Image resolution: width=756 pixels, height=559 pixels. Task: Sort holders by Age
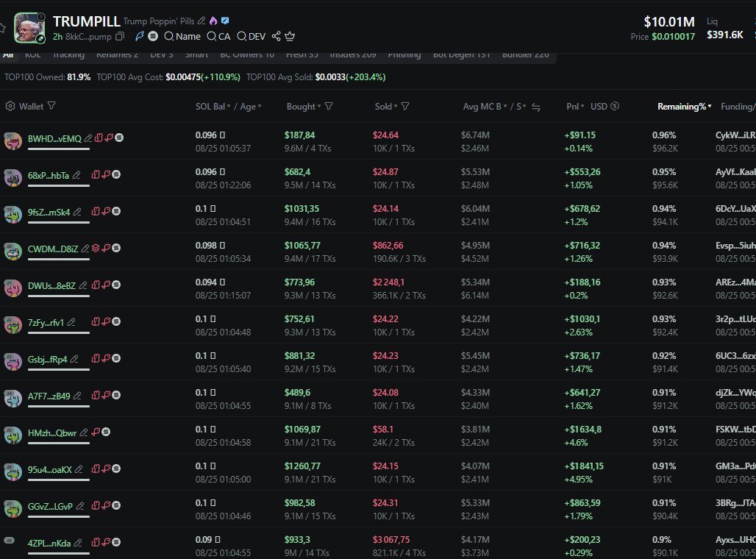pos(251,107)
